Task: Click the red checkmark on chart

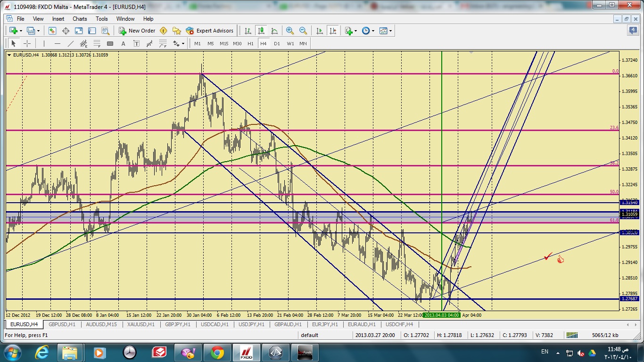Action: pos(547,257)
